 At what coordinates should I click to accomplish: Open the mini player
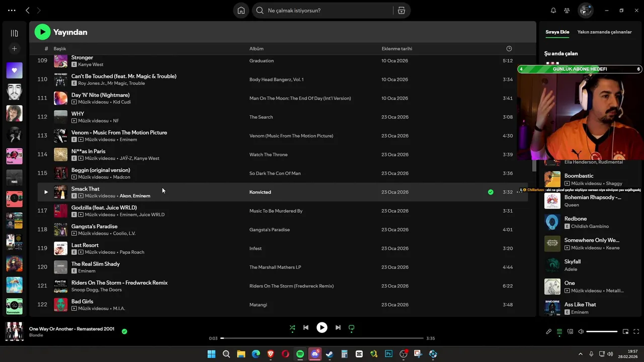tap(626, 332)
